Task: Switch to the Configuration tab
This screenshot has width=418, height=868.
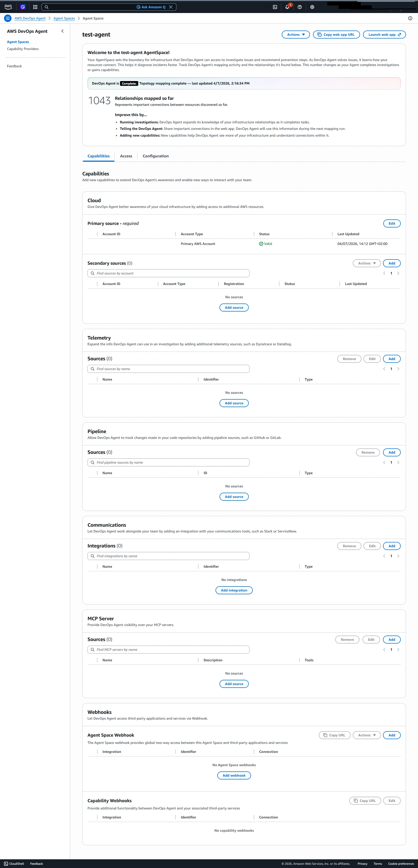Action: tap(155, 156)
